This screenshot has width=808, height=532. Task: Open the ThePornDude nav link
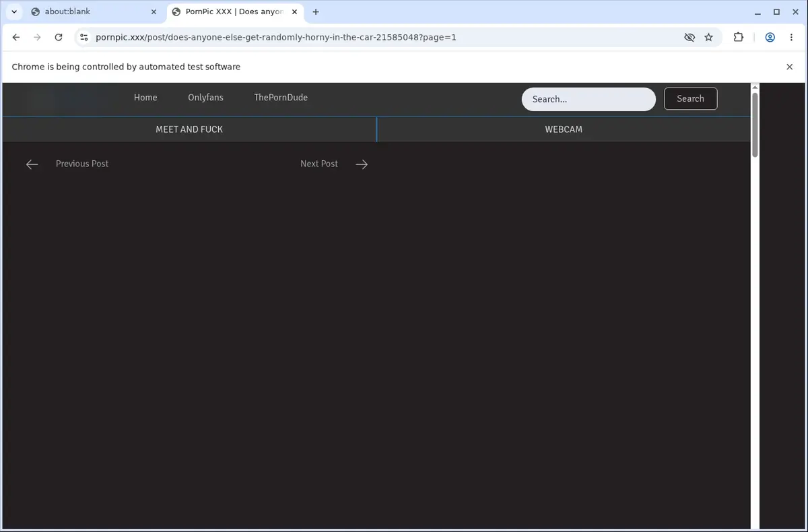[281, 98]
